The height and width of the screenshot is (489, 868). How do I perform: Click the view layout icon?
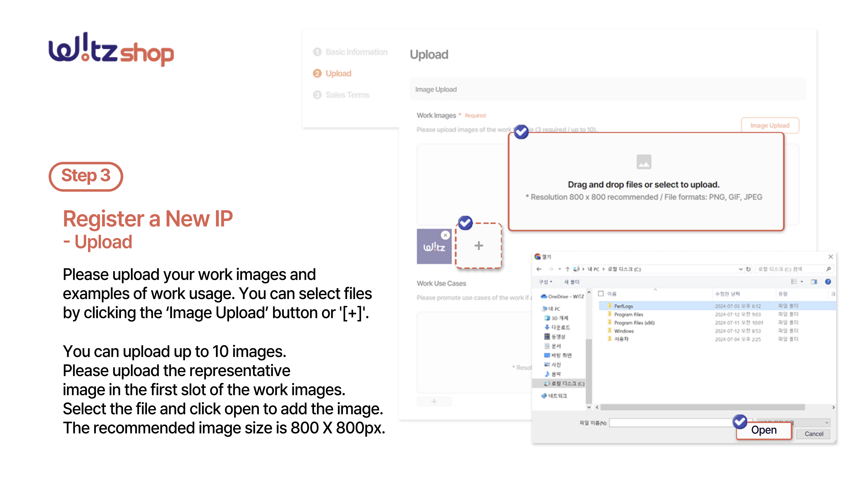(x=794, y=282)
